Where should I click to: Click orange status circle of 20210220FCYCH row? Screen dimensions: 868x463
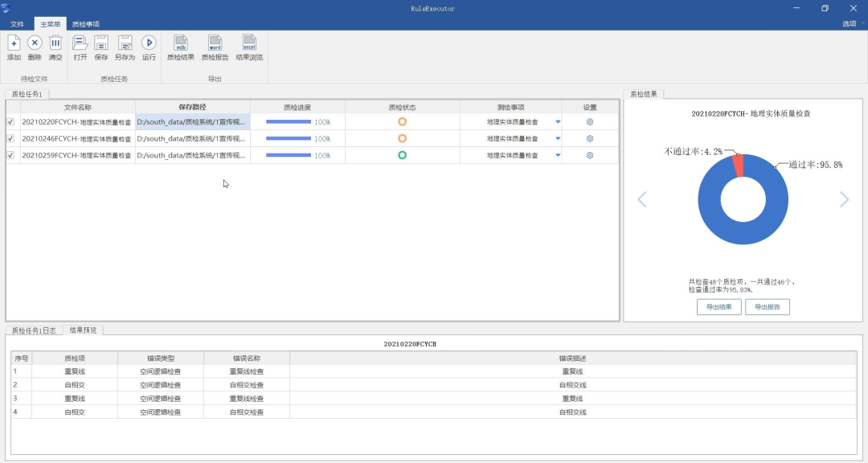pyautogui.click(x=403, y=122)
